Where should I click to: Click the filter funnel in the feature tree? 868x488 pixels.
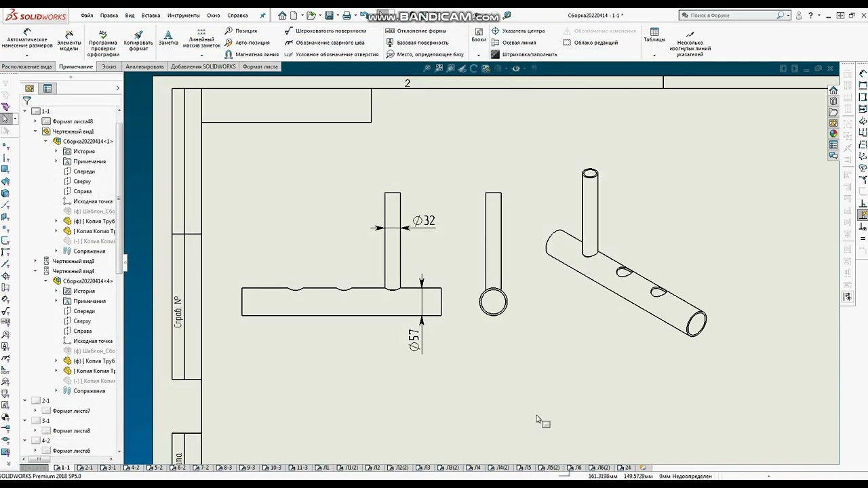[26, 100]
